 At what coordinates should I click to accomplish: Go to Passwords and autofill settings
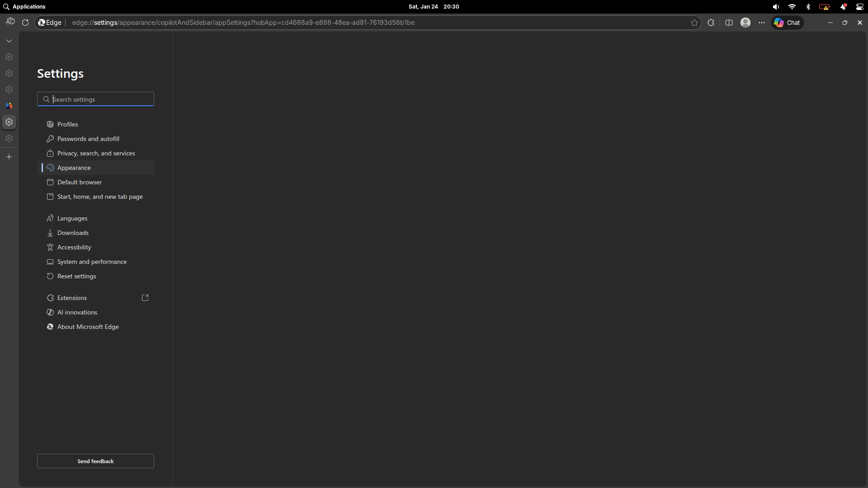tap(88, 139)
